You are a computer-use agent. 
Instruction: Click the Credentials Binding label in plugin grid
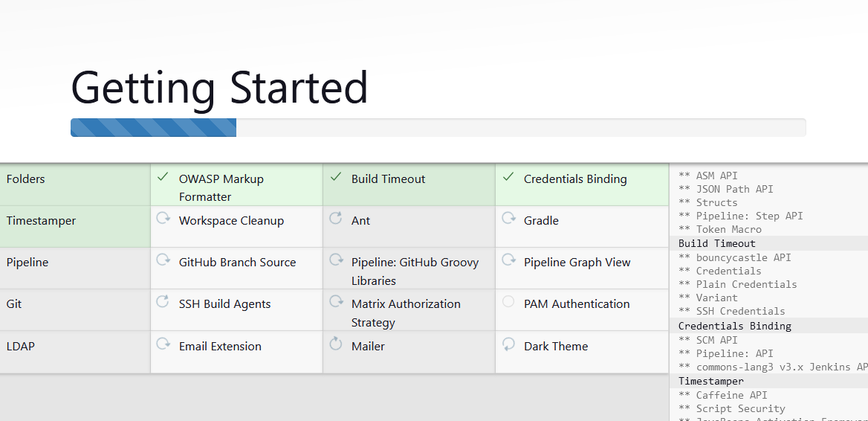[x=575, y=179]
